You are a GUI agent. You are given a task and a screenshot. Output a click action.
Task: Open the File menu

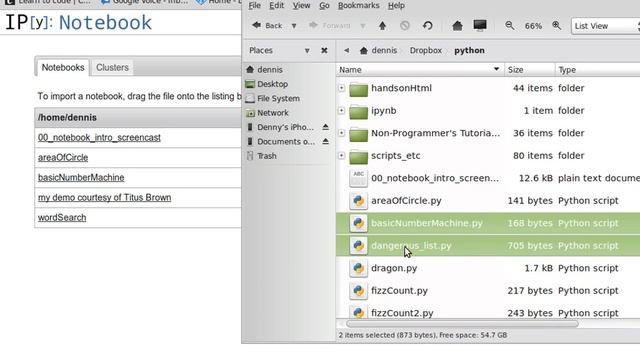[254, 5]
